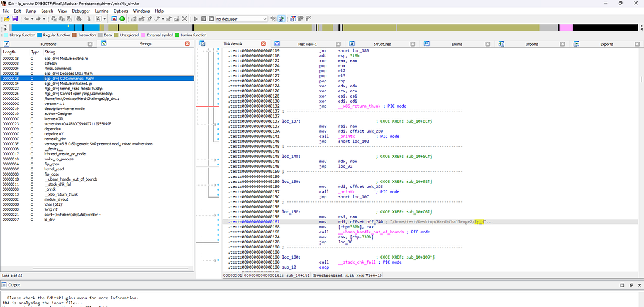Screen dimensions: 644x307
Task: Open the Debugger menu
Action: pos(80,11)
